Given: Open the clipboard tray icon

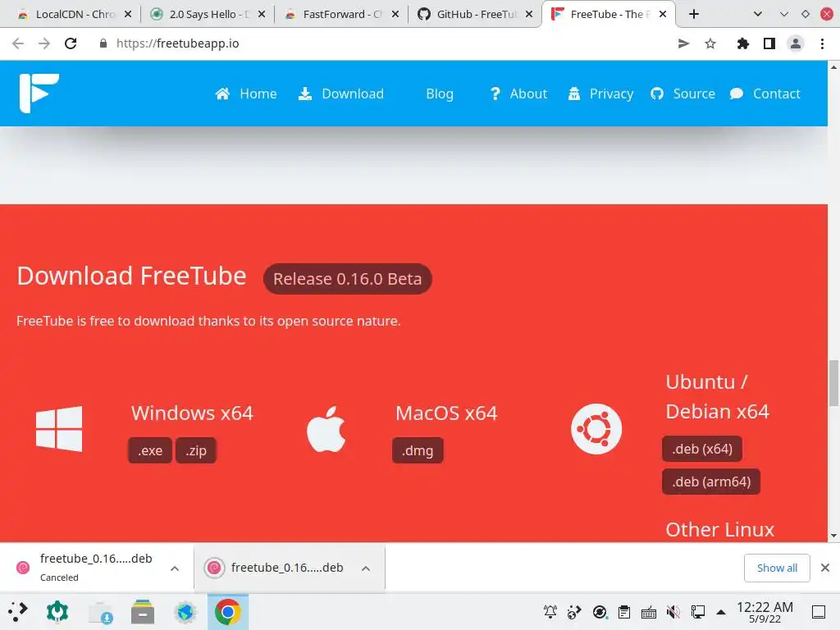Looking at the screenshot, I should 624,612.
